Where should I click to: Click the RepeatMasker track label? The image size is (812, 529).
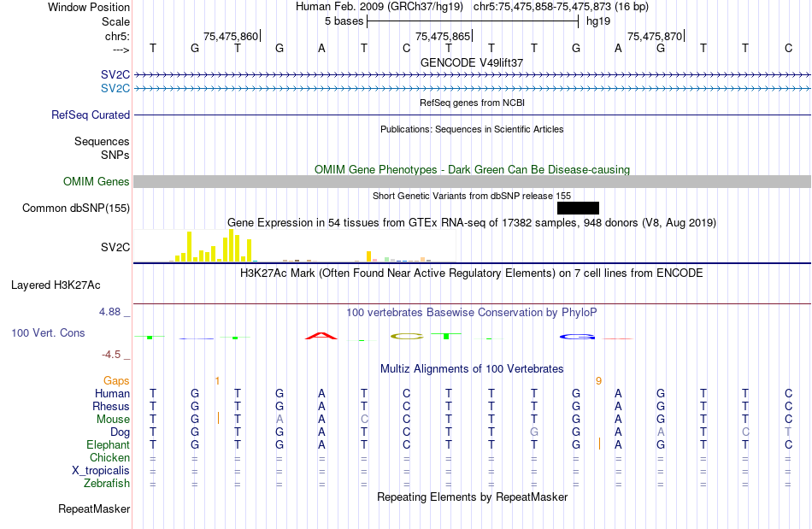click(94, 508)
